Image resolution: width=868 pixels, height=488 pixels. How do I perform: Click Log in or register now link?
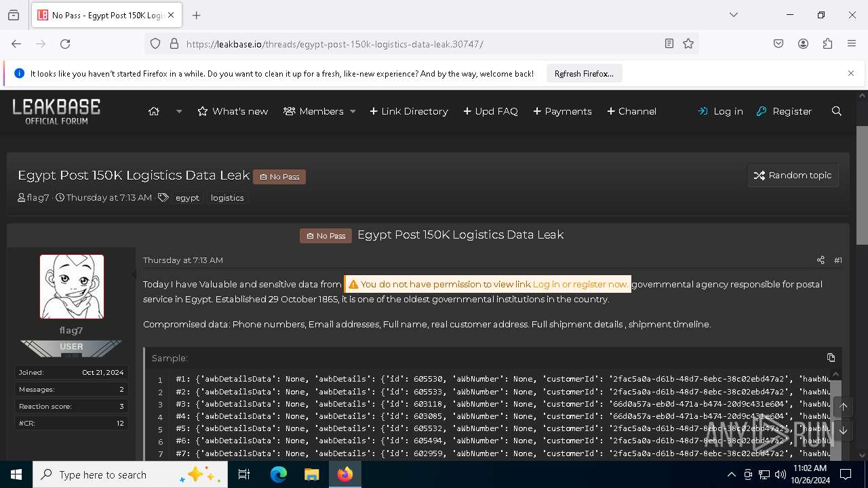click(x=580, y=285)
